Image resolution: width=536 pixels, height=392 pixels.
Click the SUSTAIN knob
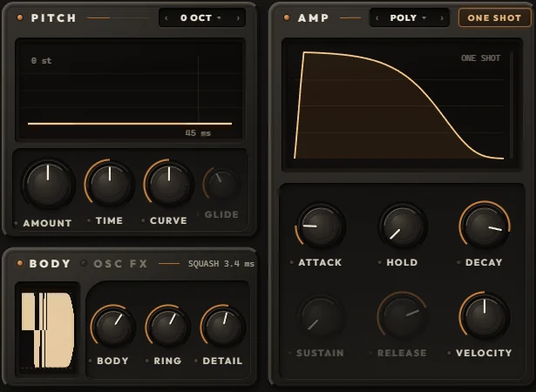coord(321,317)
